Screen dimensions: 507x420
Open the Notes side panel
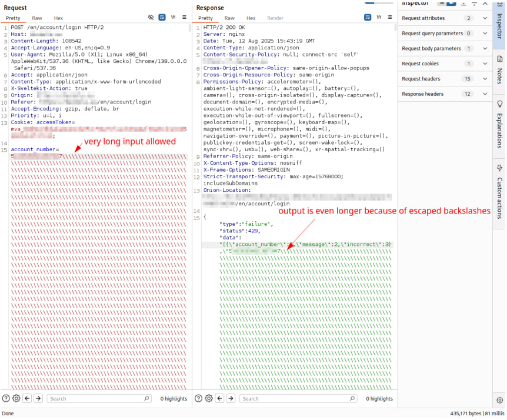[x=499, y=69]
